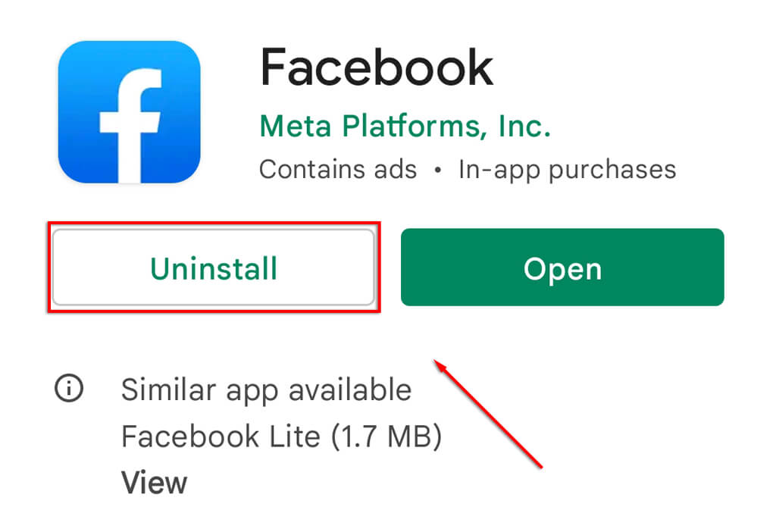This screenshot has width=776, height=532.
Task: Click the bullet dot between ads and purchases
Action: [437, 171]
